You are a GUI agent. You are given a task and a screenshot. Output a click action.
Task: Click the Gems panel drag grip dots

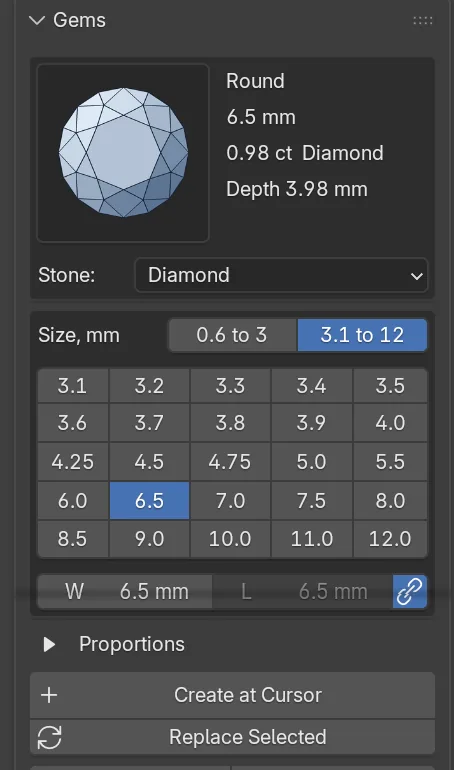click(x=423, y=21)
